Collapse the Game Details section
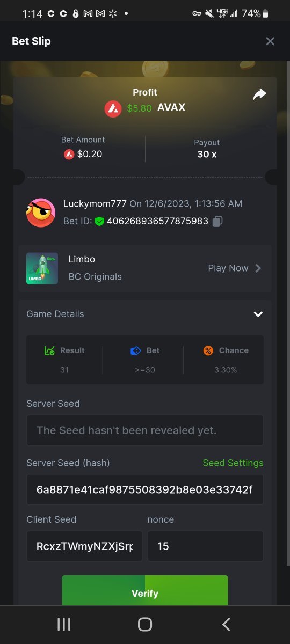Screen dimensions: 290x644 point(258,314)
